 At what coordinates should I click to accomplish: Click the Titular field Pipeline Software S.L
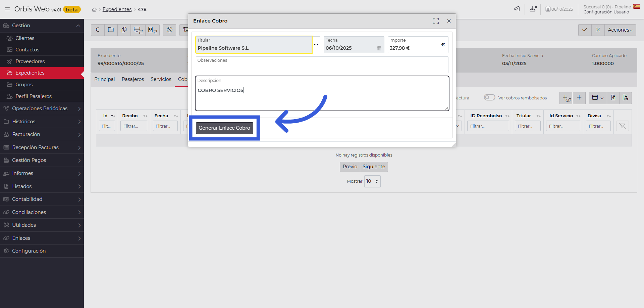[x=254, y=45]
